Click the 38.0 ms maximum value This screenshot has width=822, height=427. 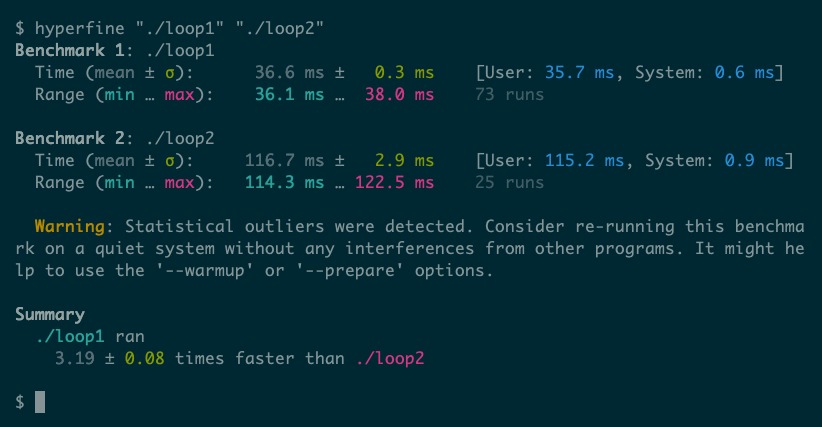click(399, 94)
